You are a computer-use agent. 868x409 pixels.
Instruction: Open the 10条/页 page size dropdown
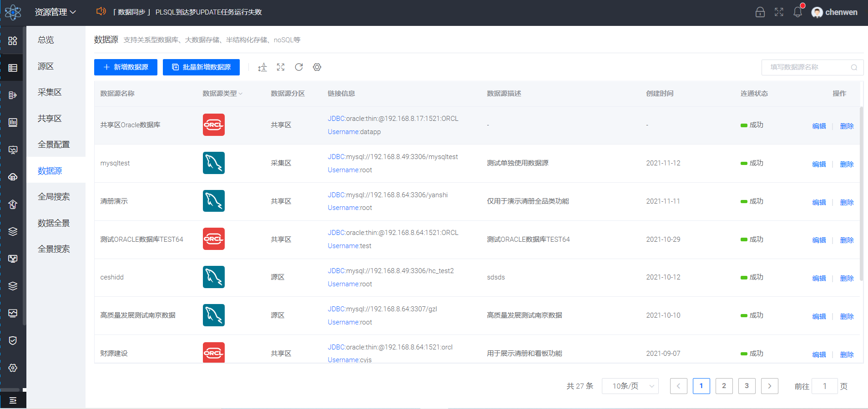pyautogui.click(x=630, y=386)
